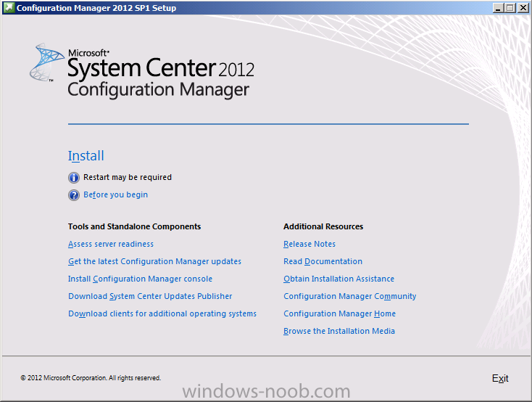Image resolution: width=532 pixels, height=402 pixels.
Task: Click the Restart may be required text
Action: [128, 177]
